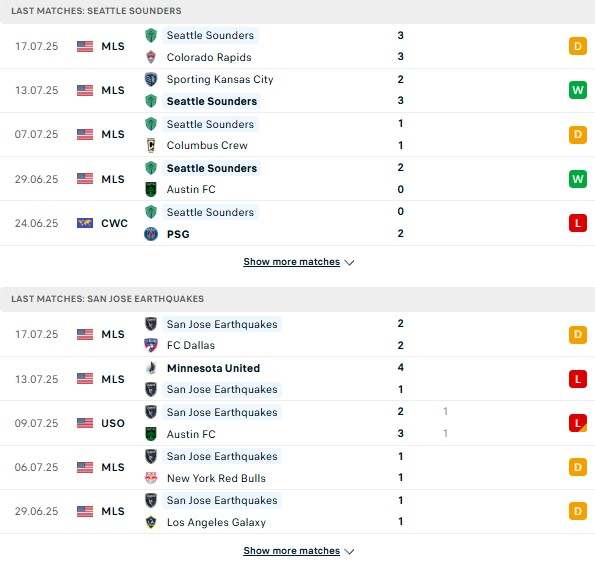
Task: Open the Seattle Sounders vs Colorado Rapids draw badge
Action: [x=578, y=46]
